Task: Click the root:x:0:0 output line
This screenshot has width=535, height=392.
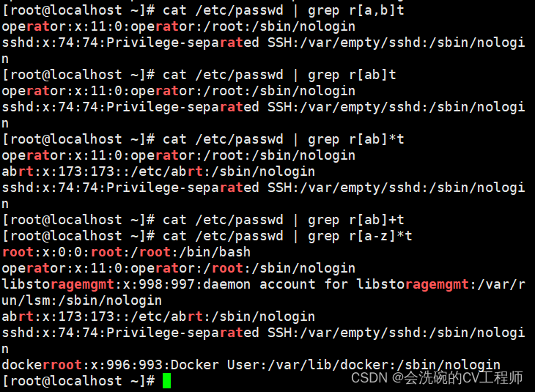Action: 126,252
